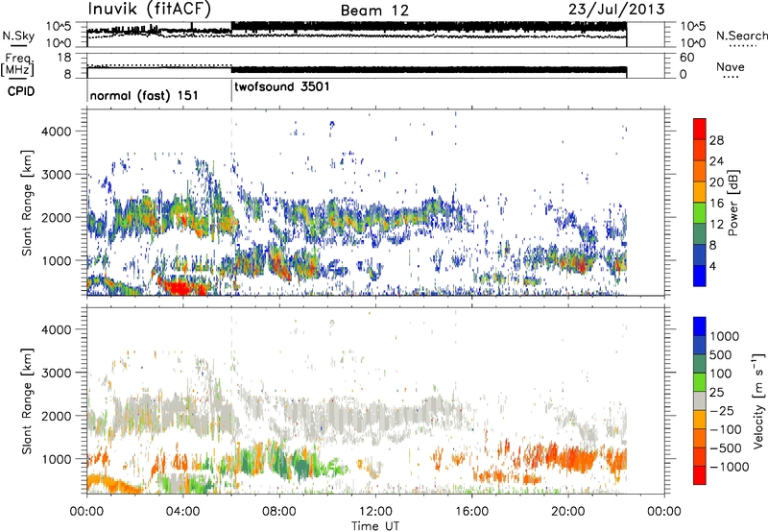
Task: Click the 'Power [dB]' colorbar title
Action: click(x=732, y=203)
